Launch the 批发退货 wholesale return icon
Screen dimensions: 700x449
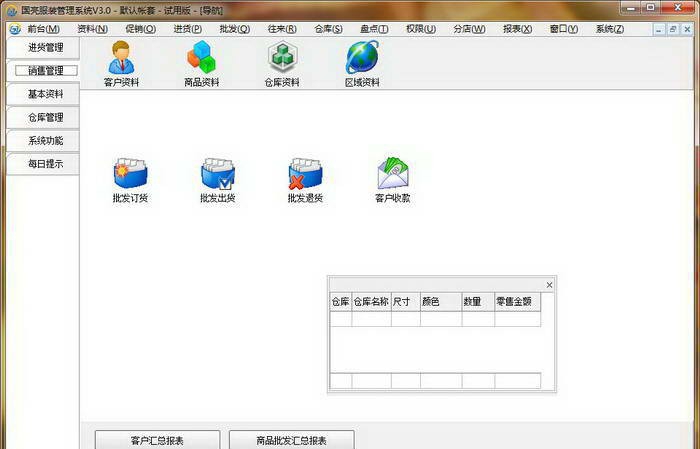[x=305, y=180]
